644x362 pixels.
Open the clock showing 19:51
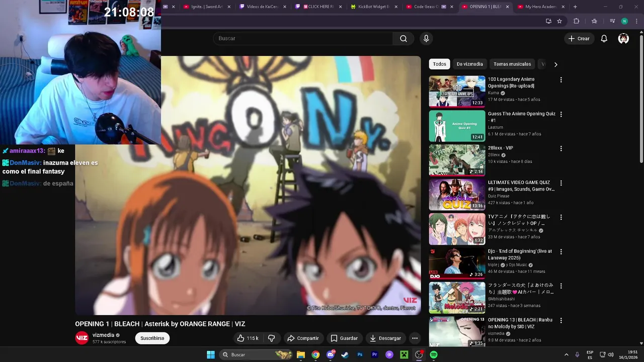[x=628, y=354]
